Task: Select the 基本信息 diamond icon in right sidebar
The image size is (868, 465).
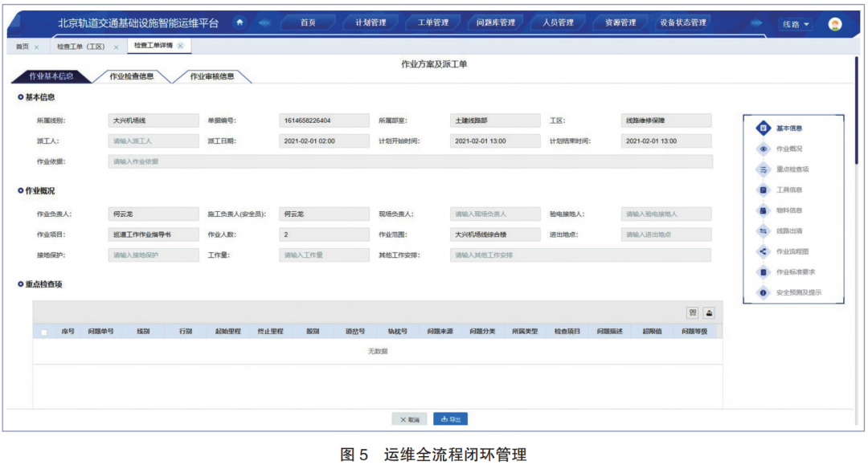Action: click(x=762, y=127)
